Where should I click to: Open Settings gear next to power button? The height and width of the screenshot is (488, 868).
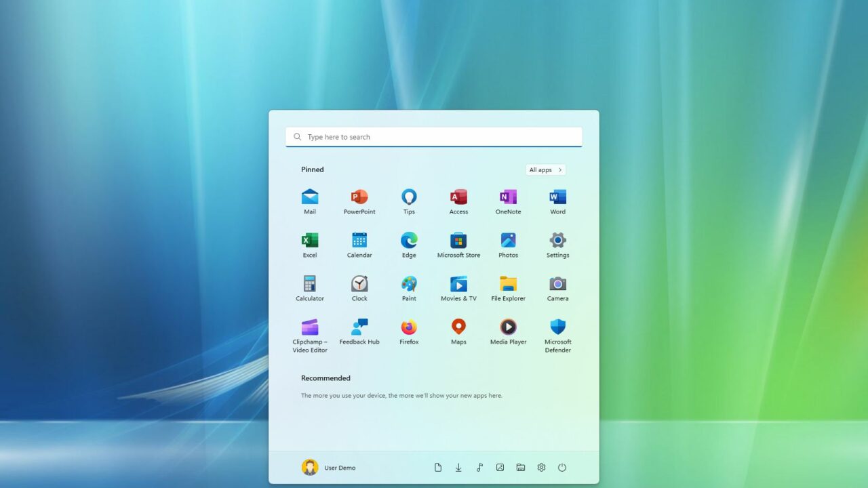coord(541,468)
